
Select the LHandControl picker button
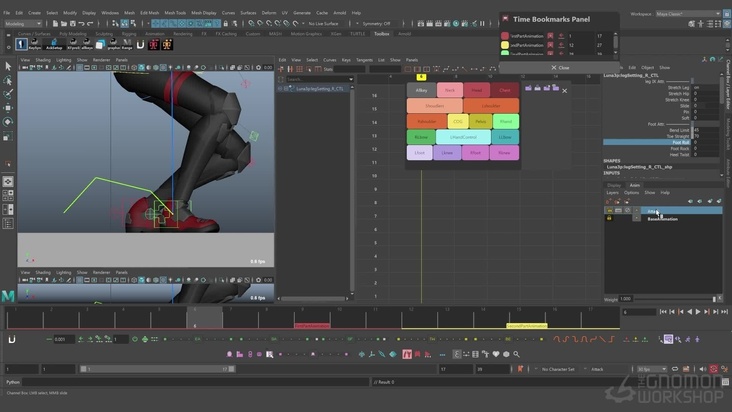(463, 137)
